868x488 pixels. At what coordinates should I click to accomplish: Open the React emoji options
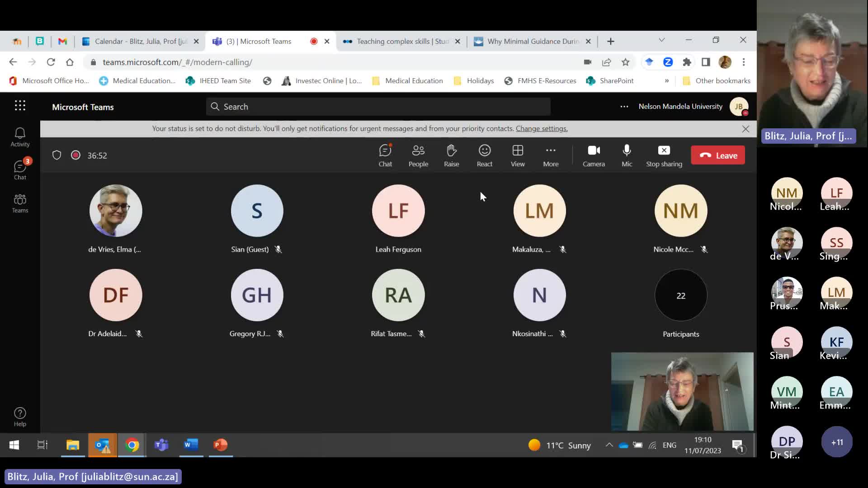[x=484, y=155]
